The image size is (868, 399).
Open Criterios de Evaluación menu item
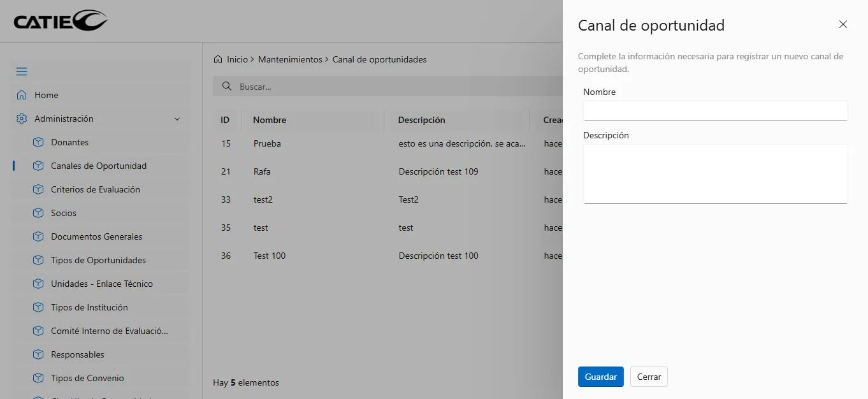96,189
